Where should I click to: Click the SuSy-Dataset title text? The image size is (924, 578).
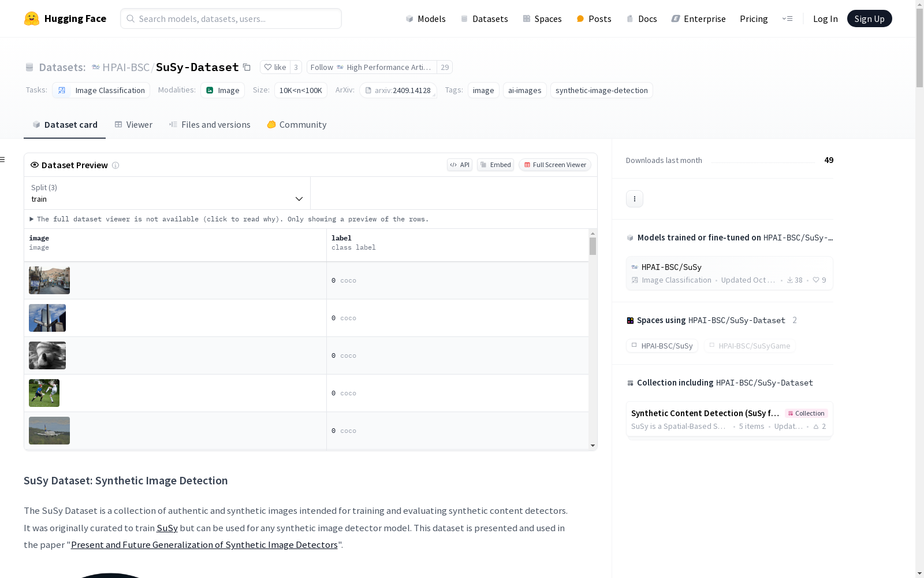(198, 67)
